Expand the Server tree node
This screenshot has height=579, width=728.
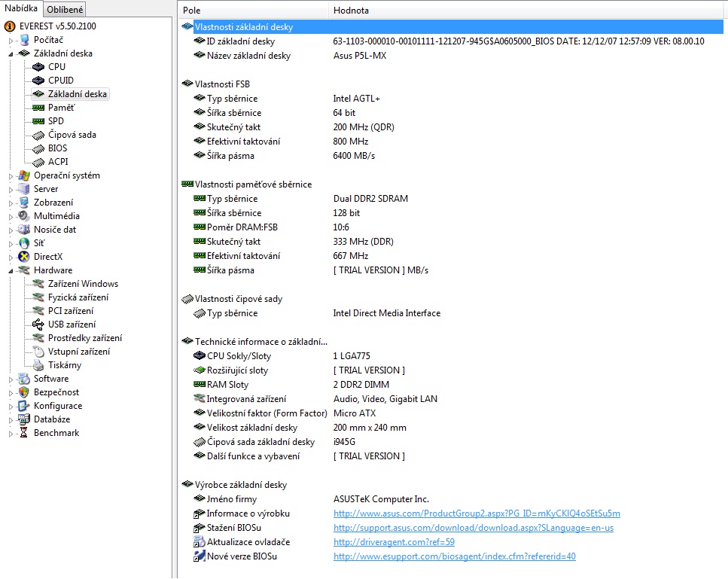tap(11, 190)
